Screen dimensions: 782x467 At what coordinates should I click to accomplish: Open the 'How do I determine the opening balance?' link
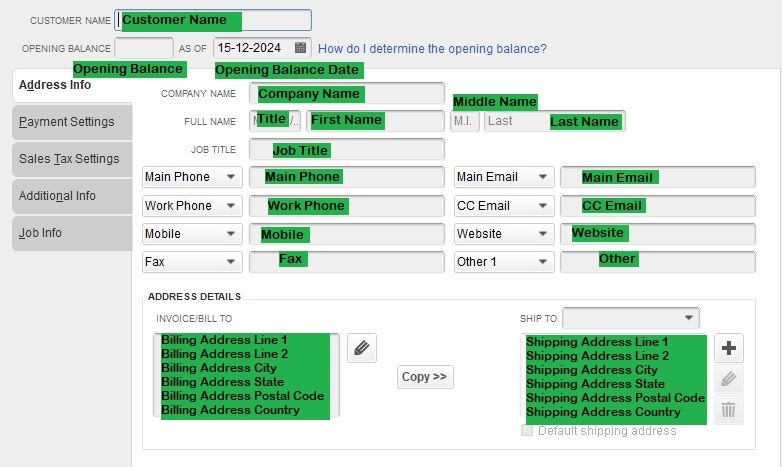pos(432,49)
